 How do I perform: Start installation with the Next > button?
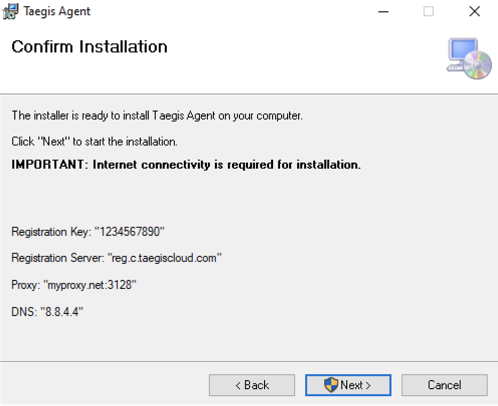348,385
